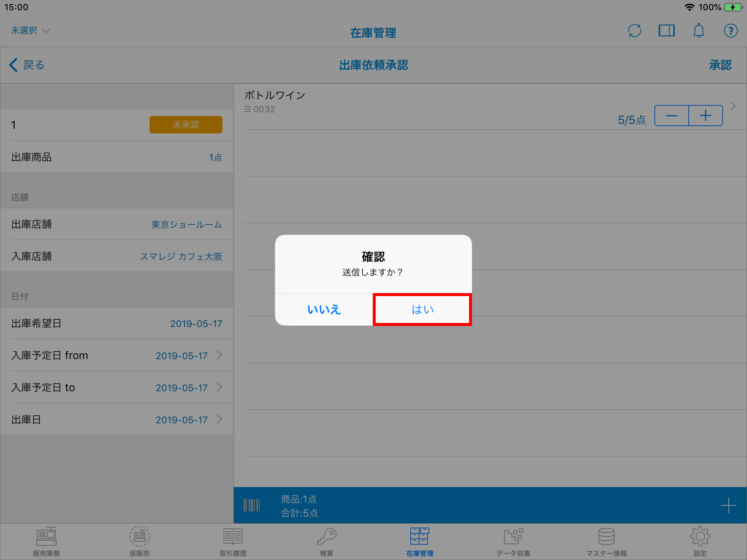Screen dimensions: 747x560
Task: Expand ボトルワイン item detail chevron
Action: tap(733, 106)
